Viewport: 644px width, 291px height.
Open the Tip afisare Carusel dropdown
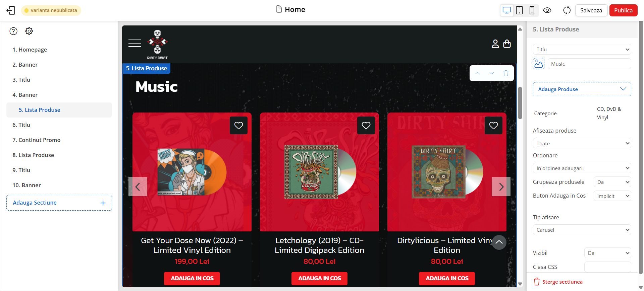(582, 230)
